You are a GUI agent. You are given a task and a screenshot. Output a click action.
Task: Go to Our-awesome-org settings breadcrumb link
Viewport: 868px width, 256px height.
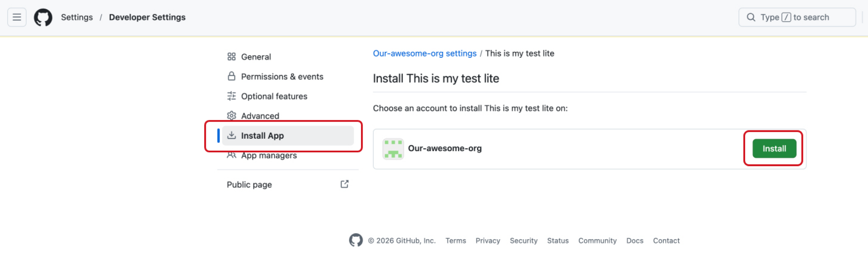424,53
